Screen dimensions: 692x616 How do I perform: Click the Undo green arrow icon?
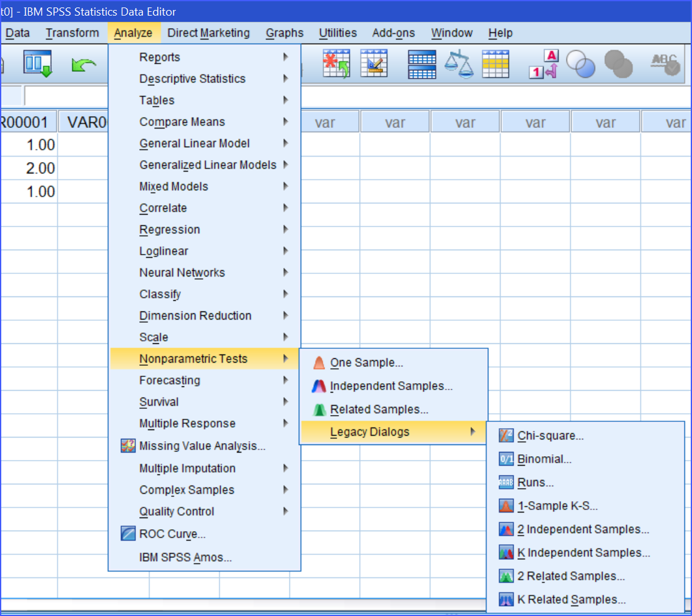click(83, 64)
